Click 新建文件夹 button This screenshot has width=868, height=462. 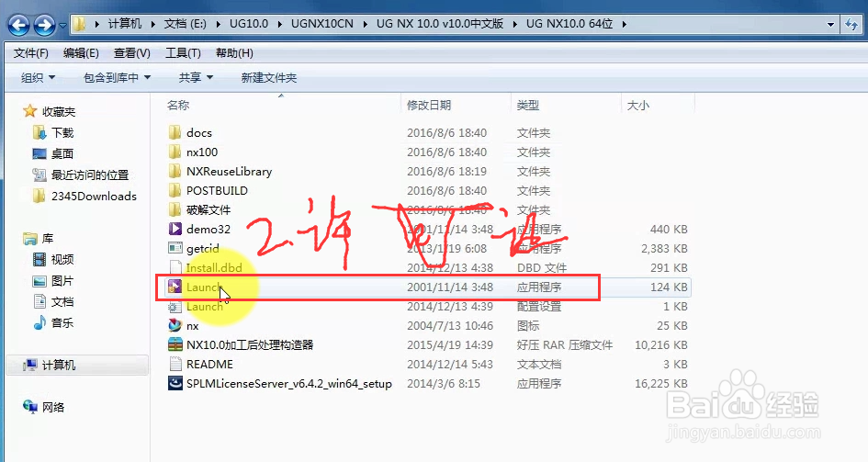pos(269,78)
